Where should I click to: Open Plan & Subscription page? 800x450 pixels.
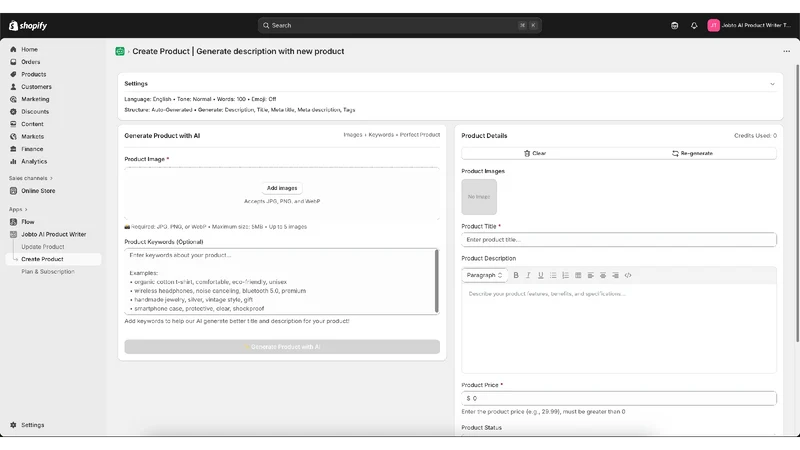48,272
